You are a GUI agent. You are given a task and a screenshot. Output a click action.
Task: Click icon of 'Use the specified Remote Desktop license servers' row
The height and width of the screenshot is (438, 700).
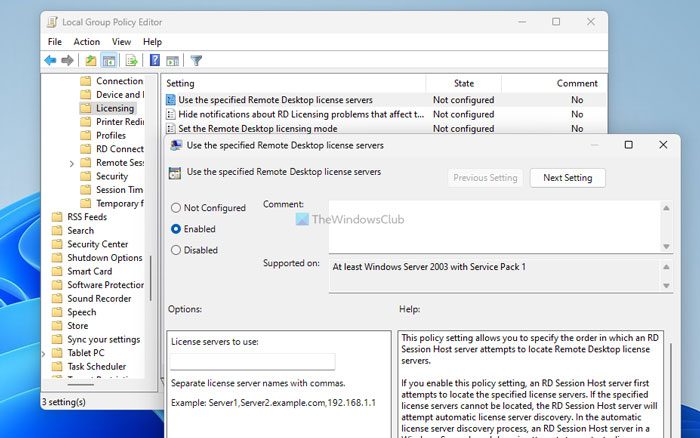pyautogui.click(x=170, y=100)
